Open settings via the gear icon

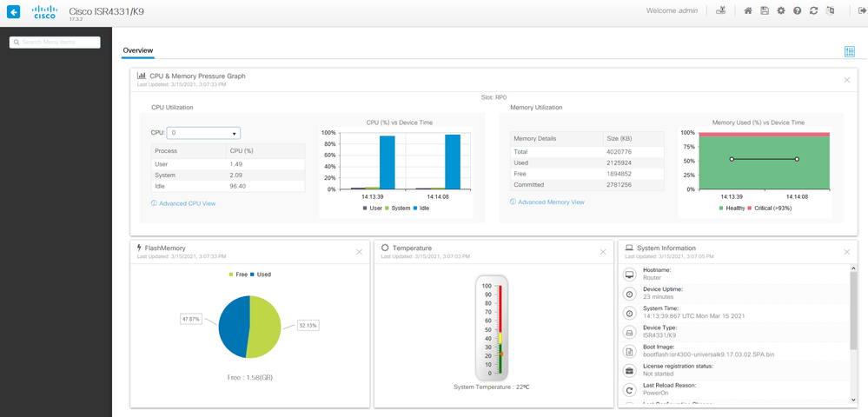[x=781, y=10]
